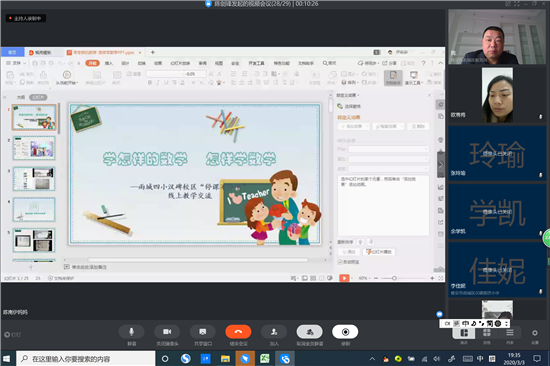Toggle the meeting record button
The width and height of the screenshot is (550, 366).
click(x=345, y=332)
